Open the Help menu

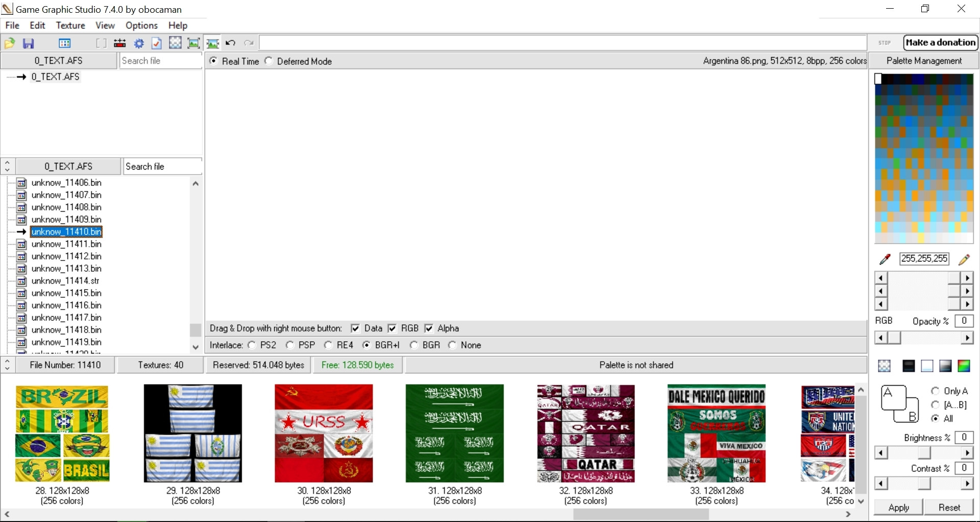click(x=178, y=26)
